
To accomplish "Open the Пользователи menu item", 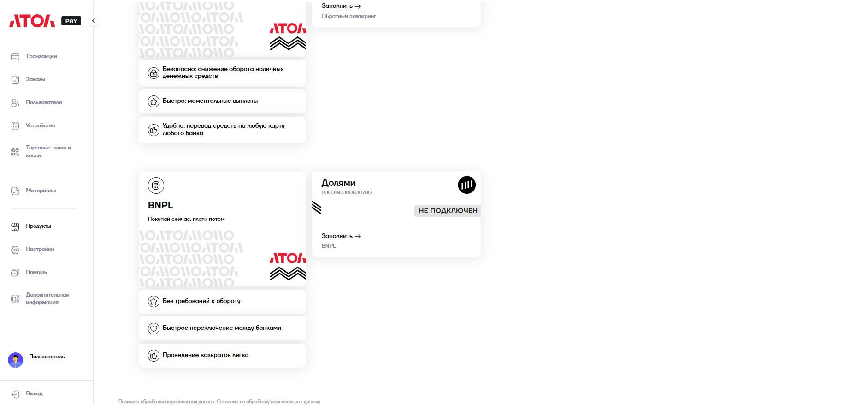I will (44, 102).
